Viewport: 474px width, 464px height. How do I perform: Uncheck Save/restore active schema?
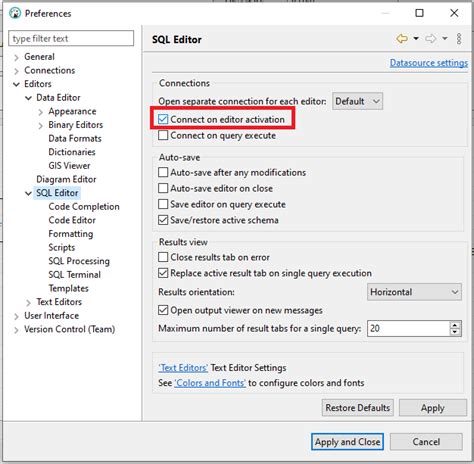163,220
